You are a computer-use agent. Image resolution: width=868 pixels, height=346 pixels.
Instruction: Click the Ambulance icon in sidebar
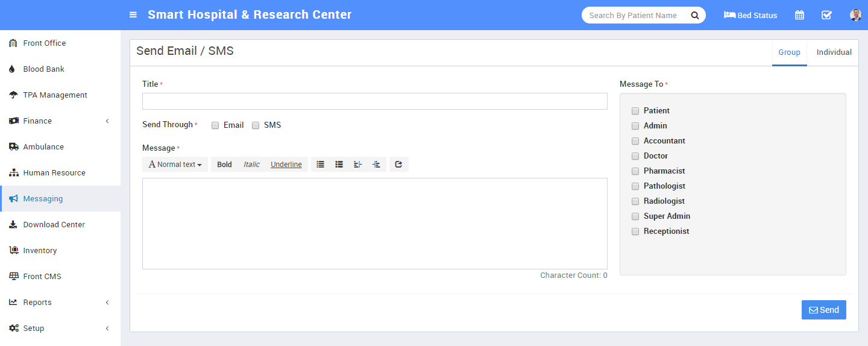pyautogui.click(x=13, y=147)
